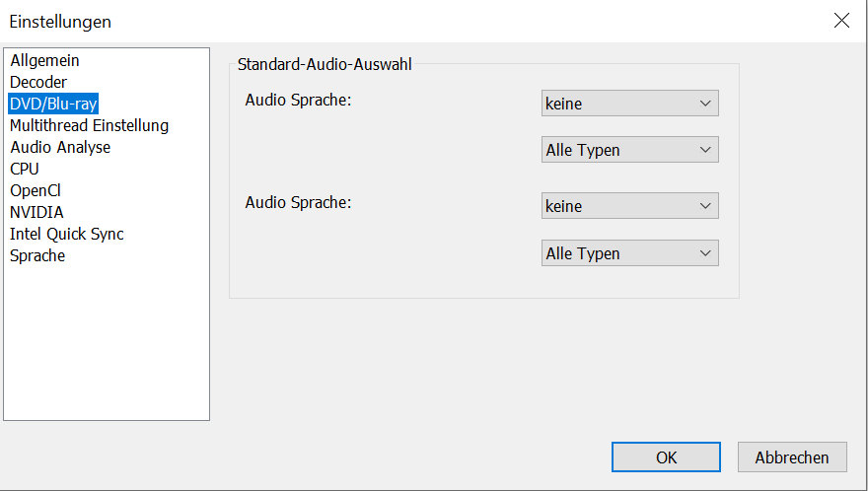The height and width of the screenshot is (491, 868).
Task: Click the arrow of the second keine combo box
Action: click(x=705, y=206)
